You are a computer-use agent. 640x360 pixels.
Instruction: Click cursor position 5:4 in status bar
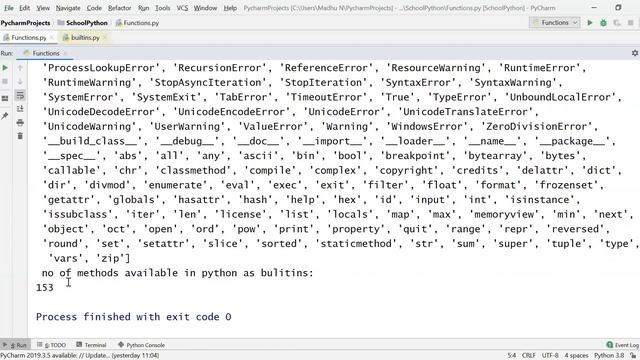[511, 356]
